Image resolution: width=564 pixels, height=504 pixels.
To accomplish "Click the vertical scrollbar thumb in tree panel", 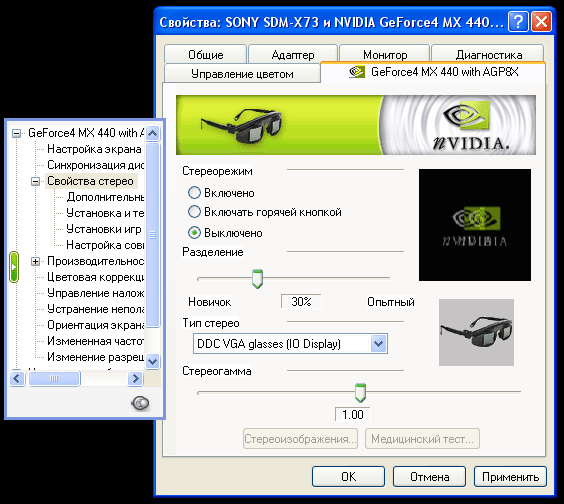I will pyautogui.click(x=153, y=235).
